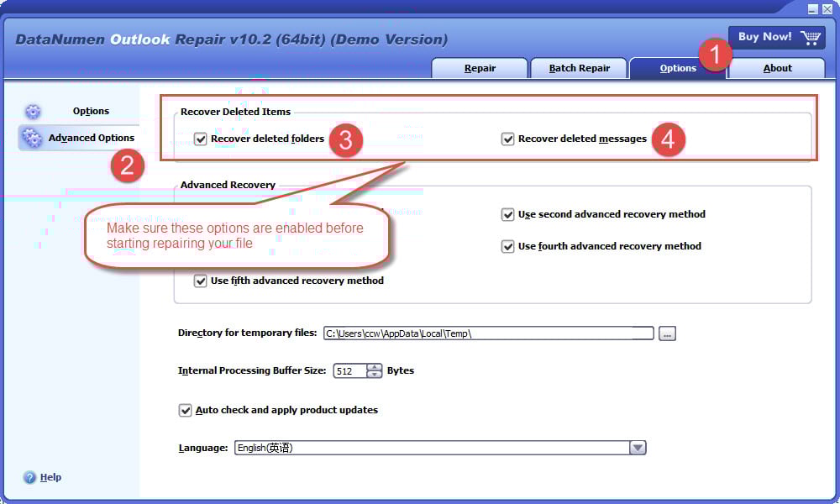Click the shopping cart icon
The image size is (840, 504).
811,38
